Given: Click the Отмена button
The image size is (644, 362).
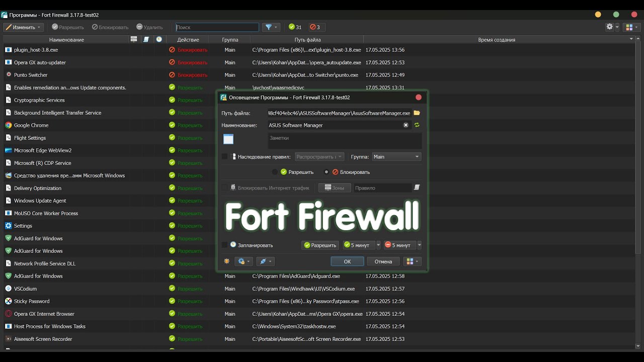Looking at the screenshot, I should pyautogui.click(x=383, y=261).
